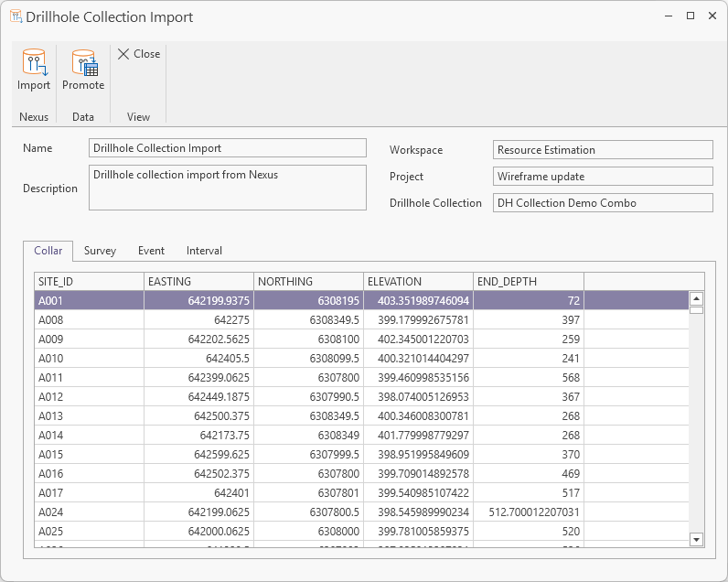
Task: Click the app icon in title bar
Action: click(15, 16)
